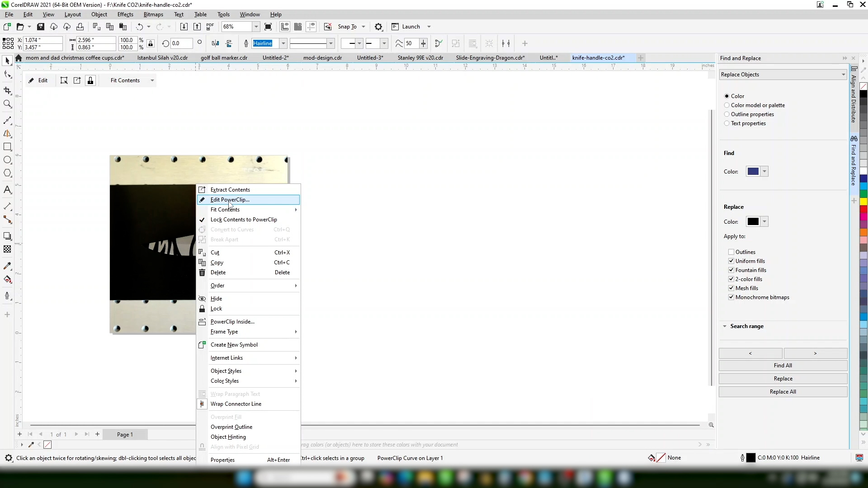Click the Find All button

pyautogui.click(x=783, y=366)
